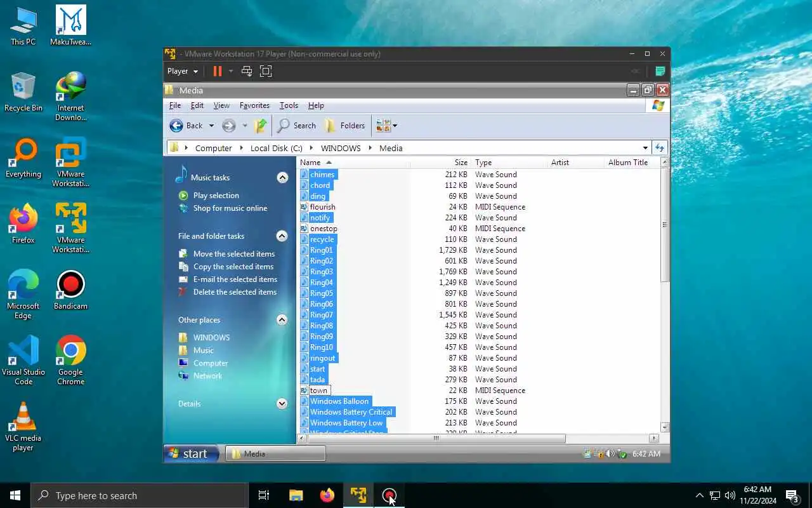
Task: Click Delete the selected items
Action: pyautogui.click(x=235, y=292)
